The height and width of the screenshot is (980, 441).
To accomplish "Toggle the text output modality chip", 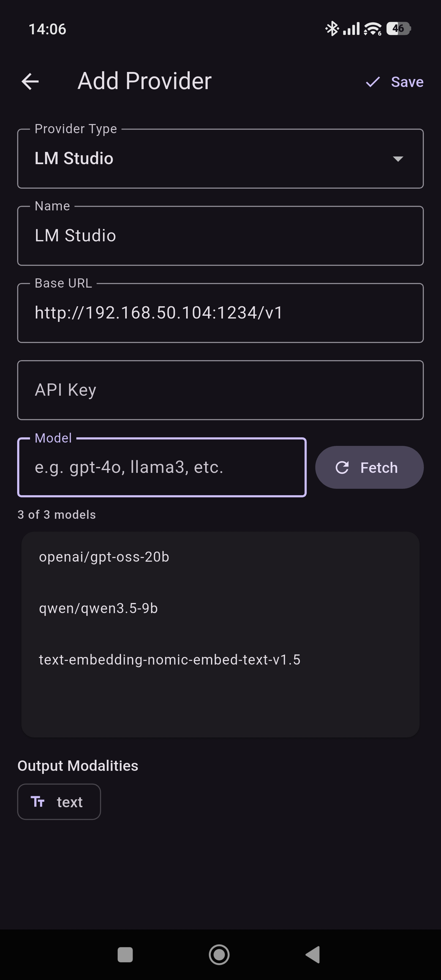I will [x=59, y=801].
